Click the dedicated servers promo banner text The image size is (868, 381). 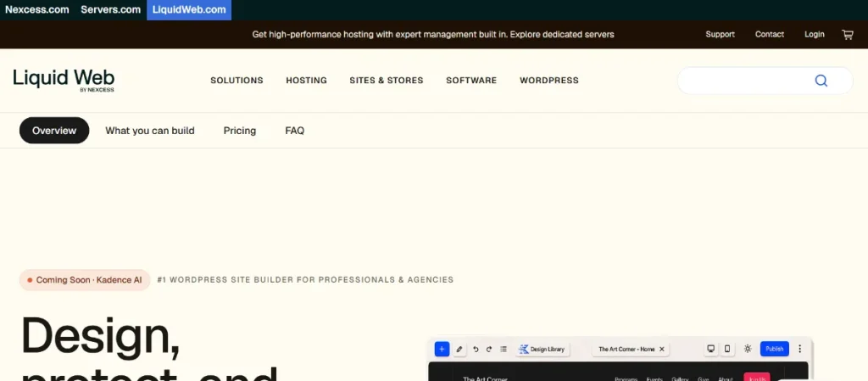point(433,34)
